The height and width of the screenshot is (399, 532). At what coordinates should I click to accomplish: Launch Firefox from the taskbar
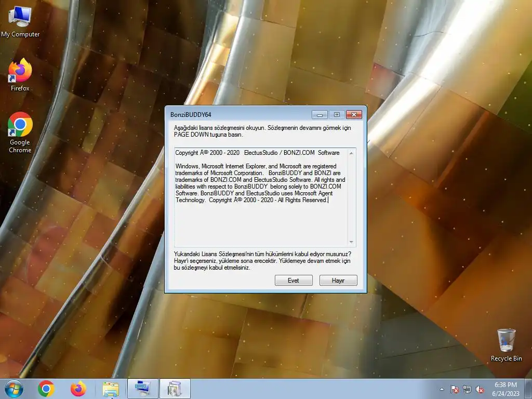(x=78, y=389)
